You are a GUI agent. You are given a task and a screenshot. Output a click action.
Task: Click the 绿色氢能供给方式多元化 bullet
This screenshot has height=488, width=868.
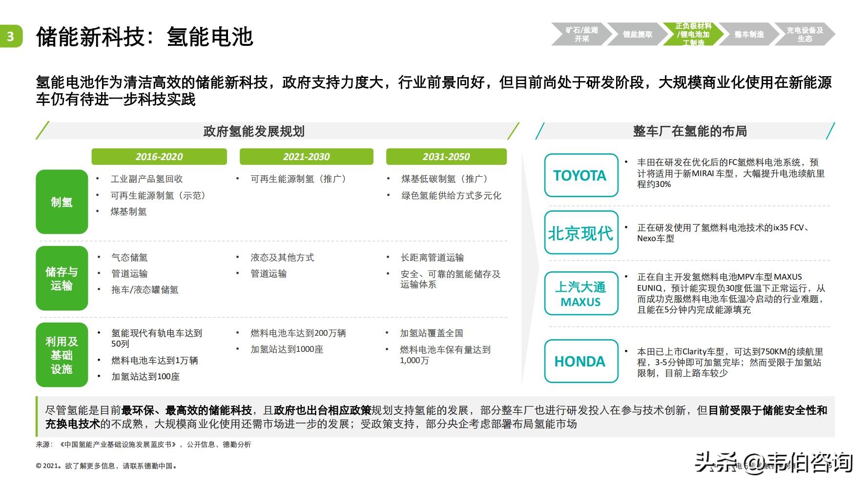click(x=451, y=195)
